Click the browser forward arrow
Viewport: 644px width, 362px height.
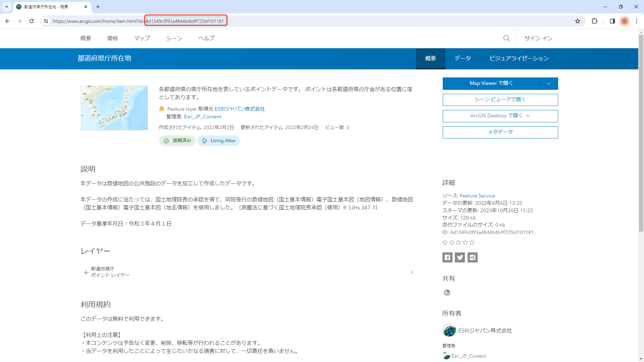coord(19,21)
